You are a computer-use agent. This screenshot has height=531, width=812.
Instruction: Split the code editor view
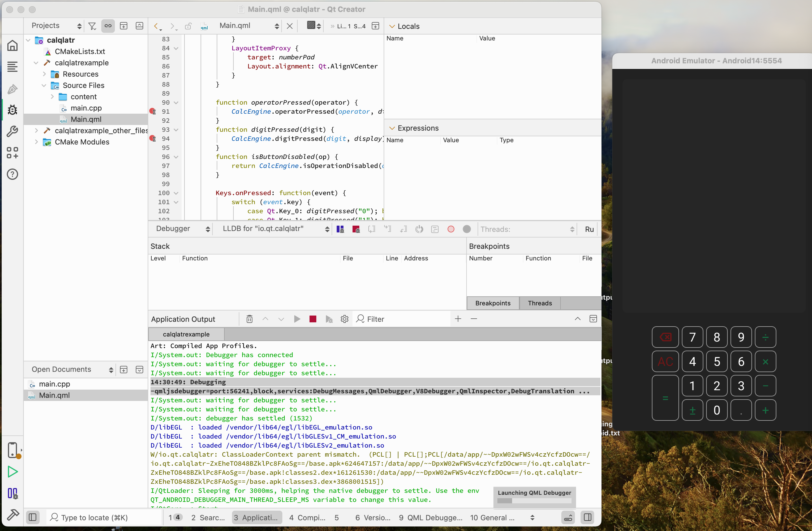tap(375, 26)
